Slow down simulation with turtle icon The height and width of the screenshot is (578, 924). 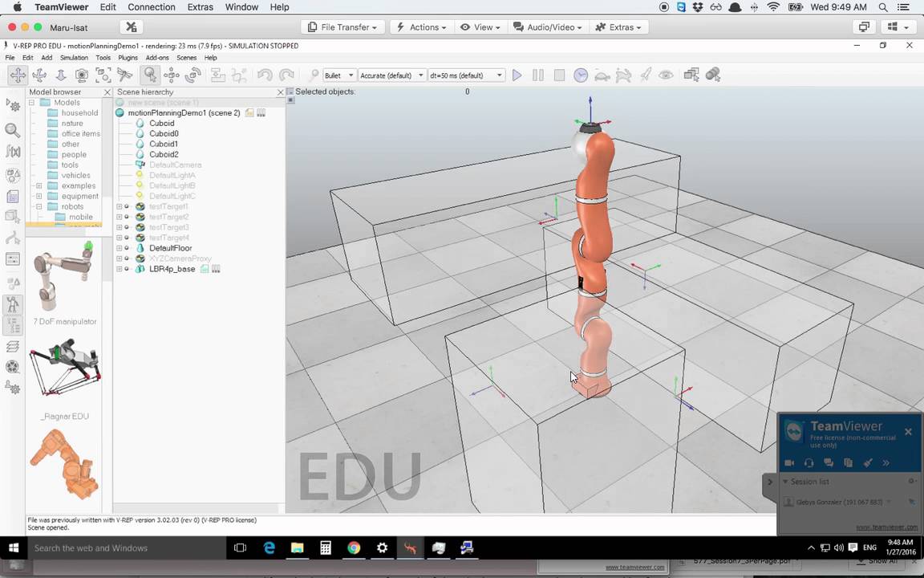click(602, 75)
